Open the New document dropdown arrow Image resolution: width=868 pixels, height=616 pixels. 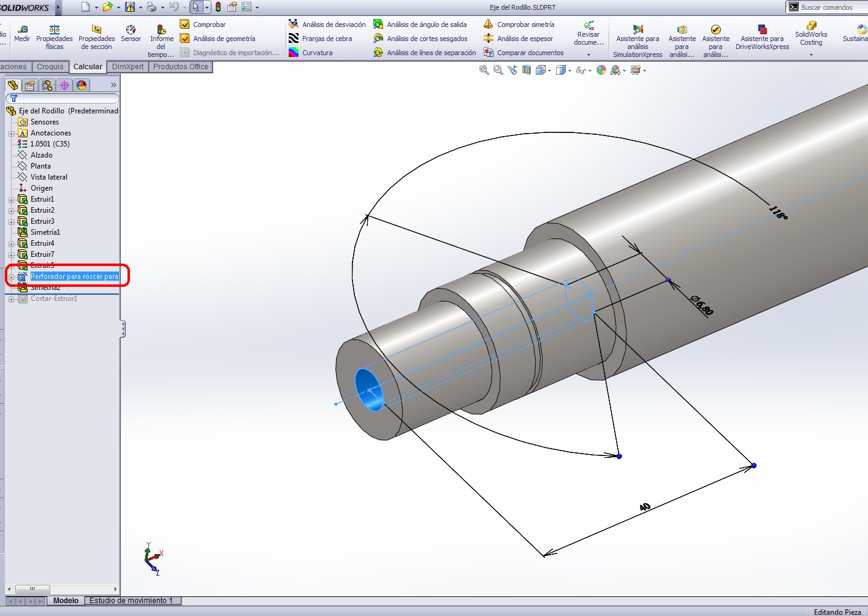pyautogui.click(x=96, y=7)
